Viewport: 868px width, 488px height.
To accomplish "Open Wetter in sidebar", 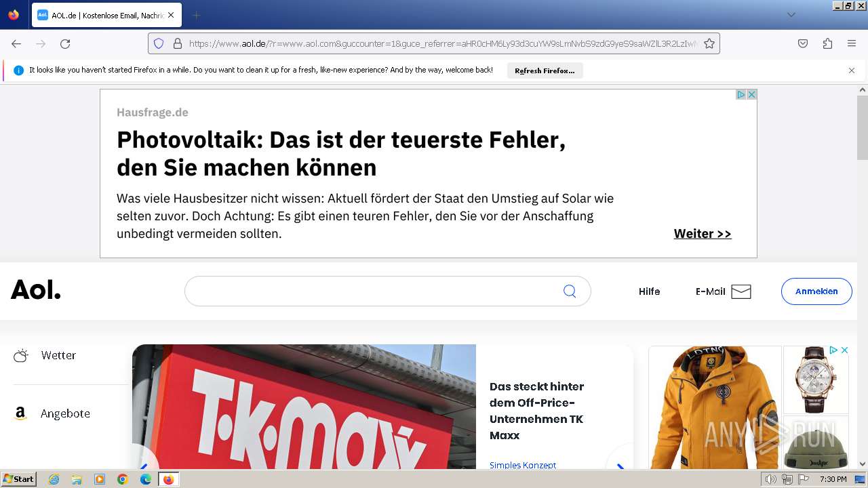I will 58,355.
